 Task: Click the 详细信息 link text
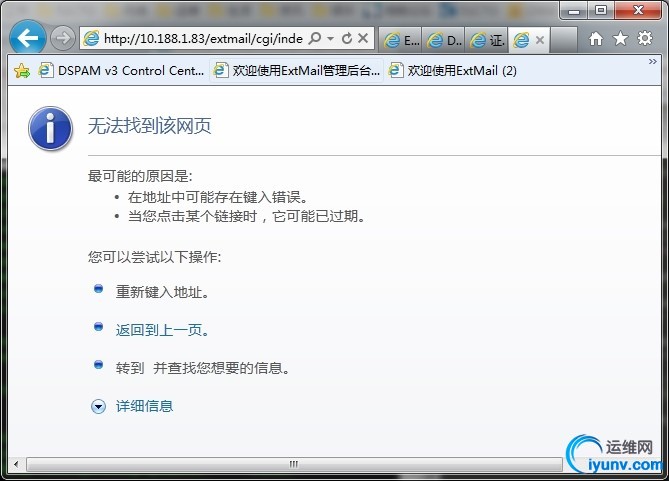pyautogui.click(x=144, y=406)
